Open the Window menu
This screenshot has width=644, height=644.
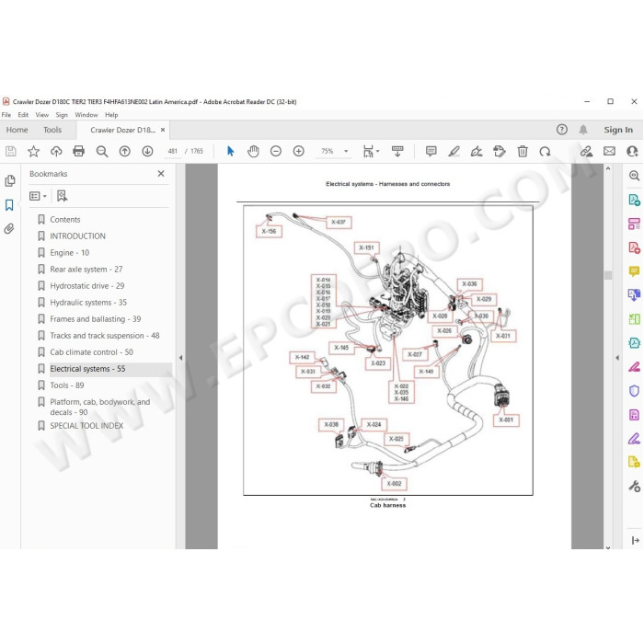coord(86,115)
